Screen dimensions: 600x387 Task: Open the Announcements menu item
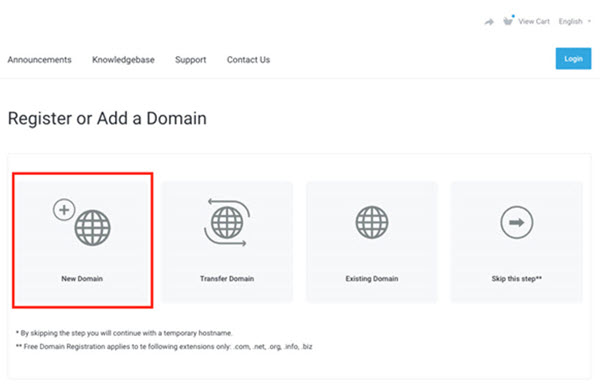pyautogui.click(x=39, y=60)
